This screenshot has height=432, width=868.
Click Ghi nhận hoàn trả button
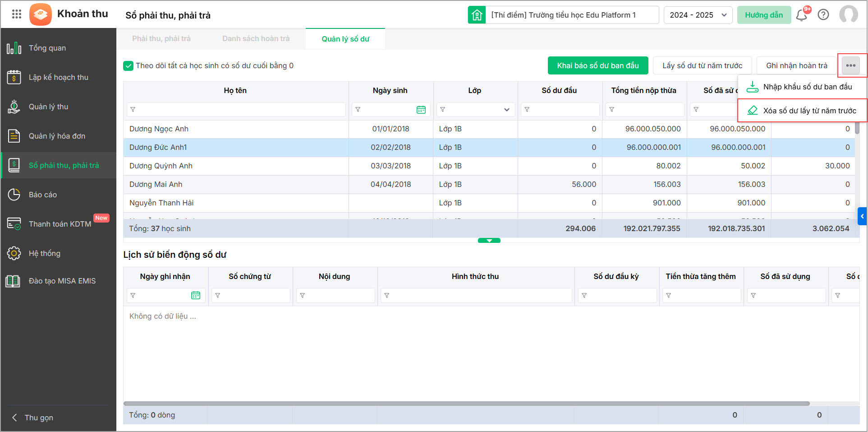point(797,65)
